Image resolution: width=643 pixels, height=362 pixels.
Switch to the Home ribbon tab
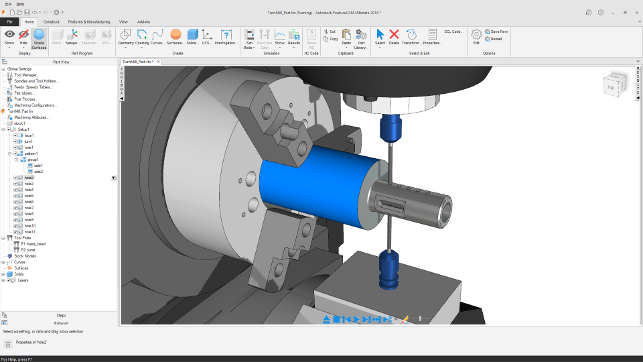point(29,22)
